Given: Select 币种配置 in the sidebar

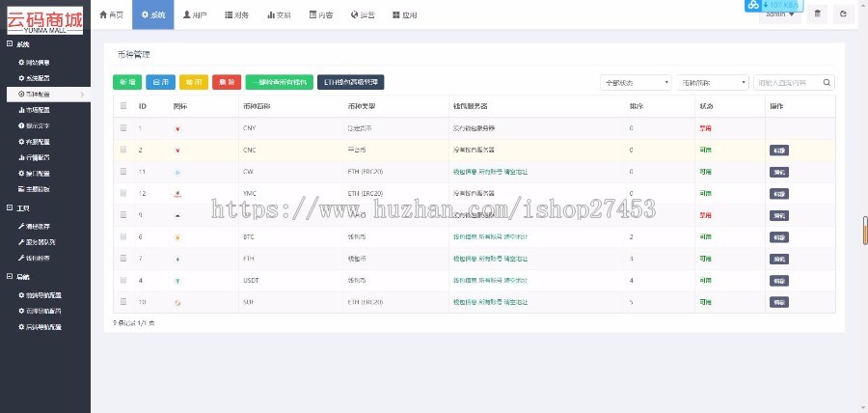Looking at the screenshot, I should [47, 95].
